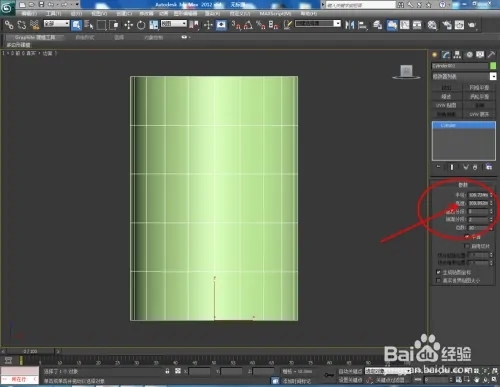Click the Render Production teapot icon
The height and width of the screenshot is (387, 500).
click(x=472, y=25)
